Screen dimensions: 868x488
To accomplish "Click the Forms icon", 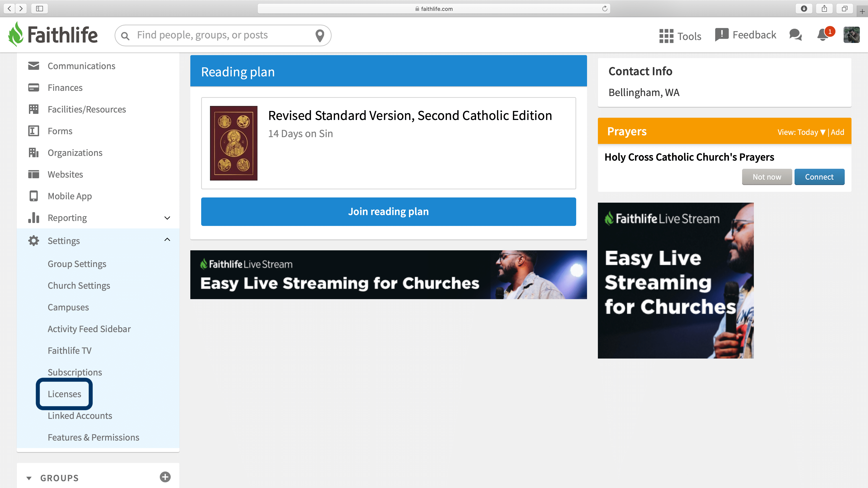I will coord(33,131).
